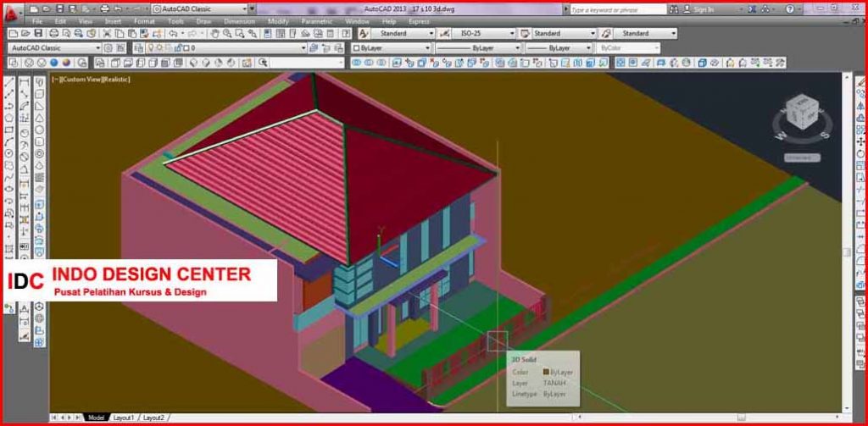Screen dimensions: 868x426
Task: Open the AutoCAD application menu button
Action: (x=12, y=14)
